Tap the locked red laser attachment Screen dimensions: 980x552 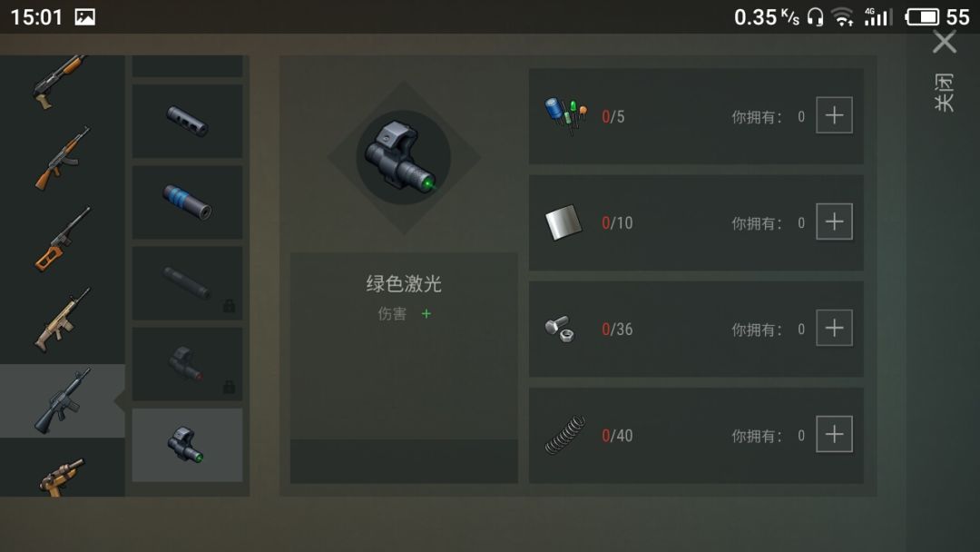[x=188, y=364]
